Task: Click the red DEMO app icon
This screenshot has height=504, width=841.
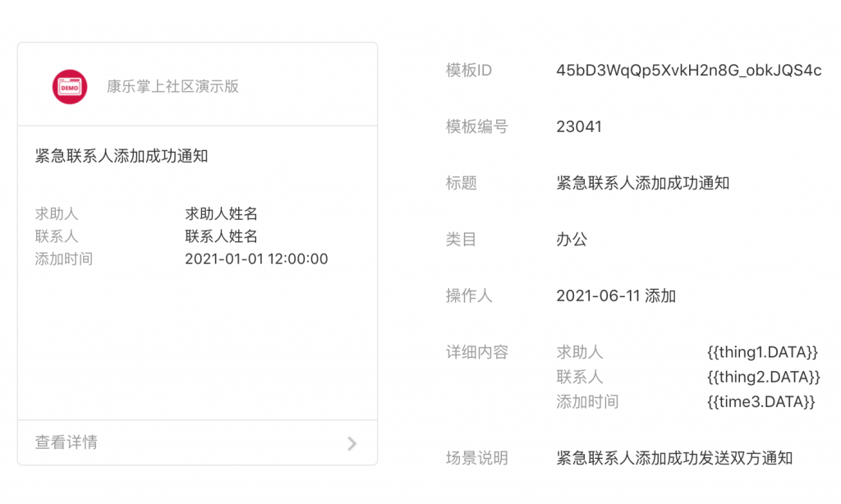Action: [x=70, y=86]
